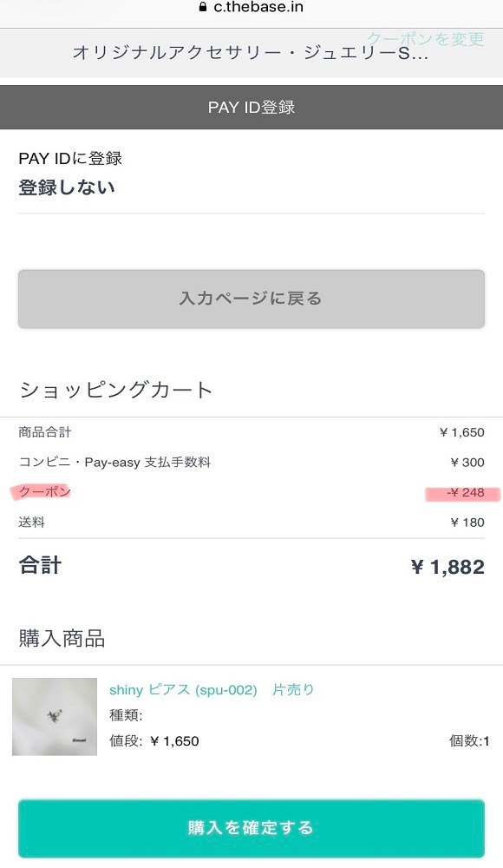Tap the c.thebase.in address text
The image size is (503, 868).
pos(258,7)
